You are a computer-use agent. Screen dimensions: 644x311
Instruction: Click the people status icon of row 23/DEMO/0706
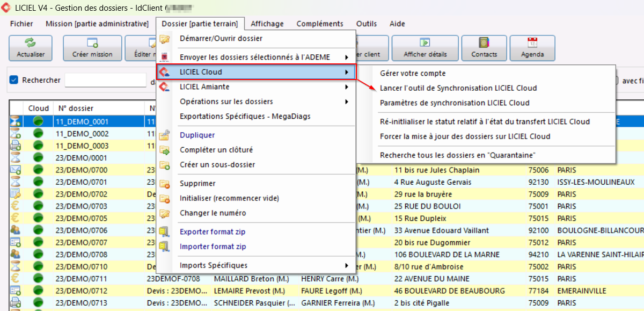click(x=16, y=230)
